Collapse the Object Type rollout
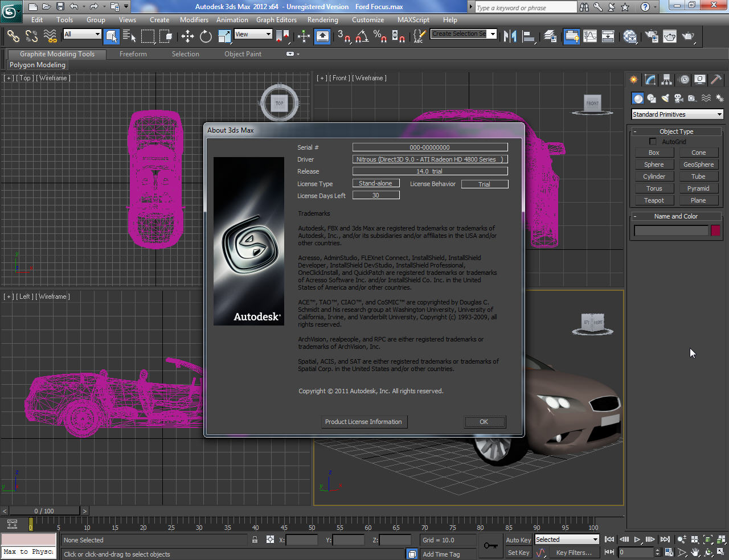The image size is (729, 560). [x=676, y=131]
